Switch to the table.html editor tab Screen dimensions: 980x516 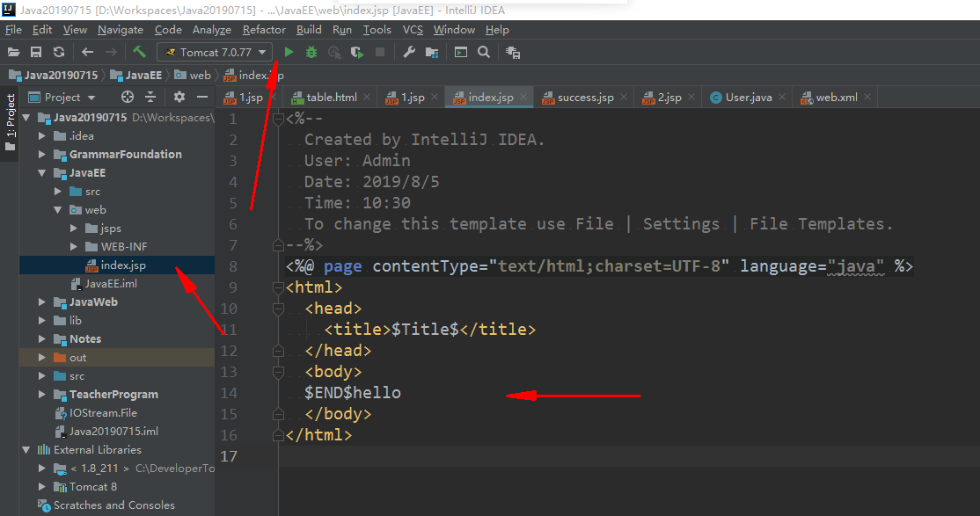coord(332,98)
